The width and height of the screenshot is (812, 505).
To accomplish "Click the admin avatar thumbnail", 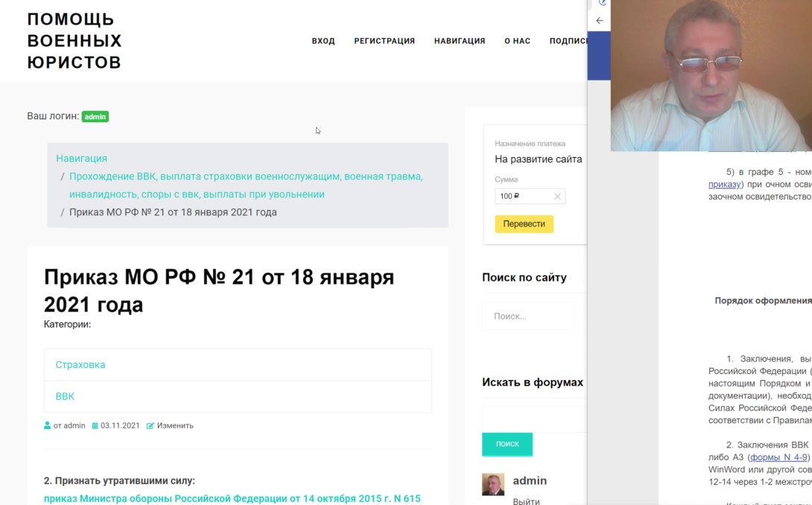I will coord(493,484).
